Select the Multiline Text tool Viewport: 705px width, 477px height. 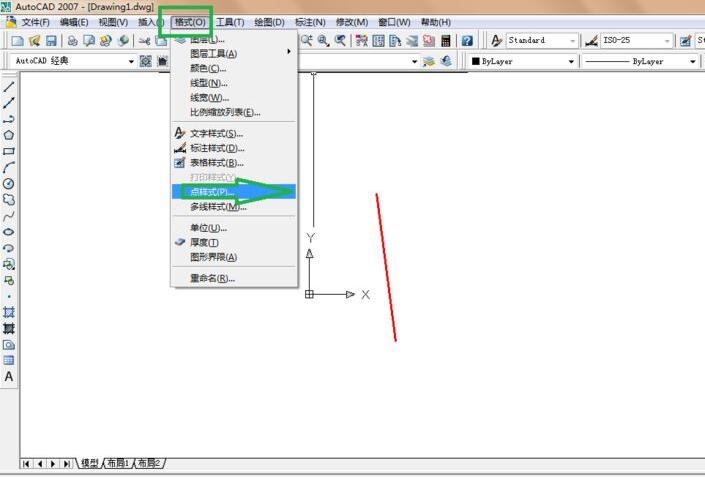point(9,377)
